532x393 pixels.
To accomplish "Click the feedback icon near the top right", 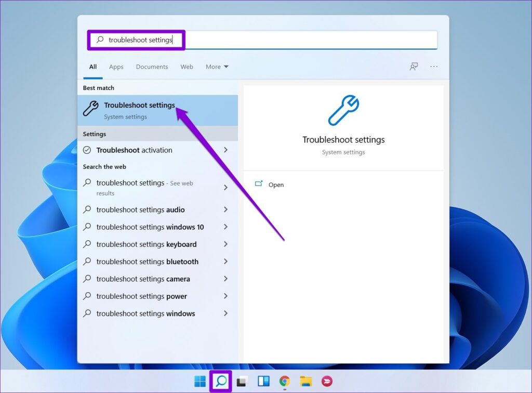I will (x=414, y=67).
